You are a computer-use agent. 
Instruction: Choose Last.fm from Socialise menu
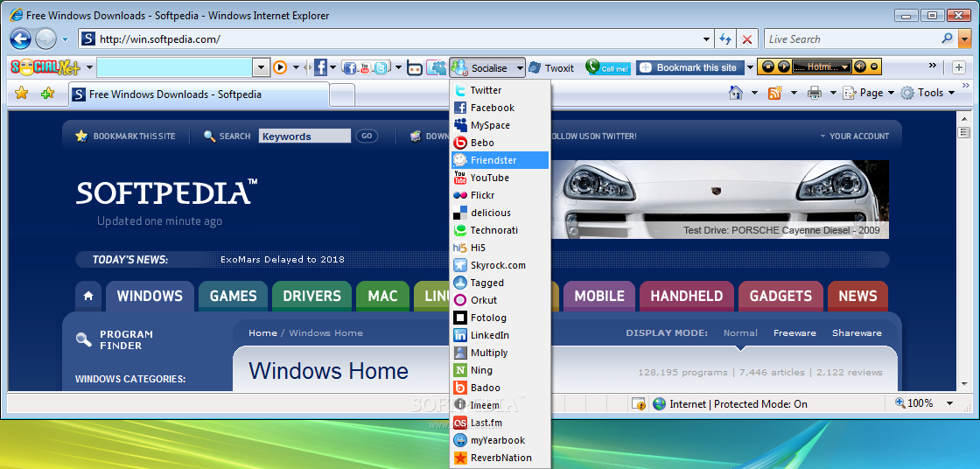click(500, 423)
